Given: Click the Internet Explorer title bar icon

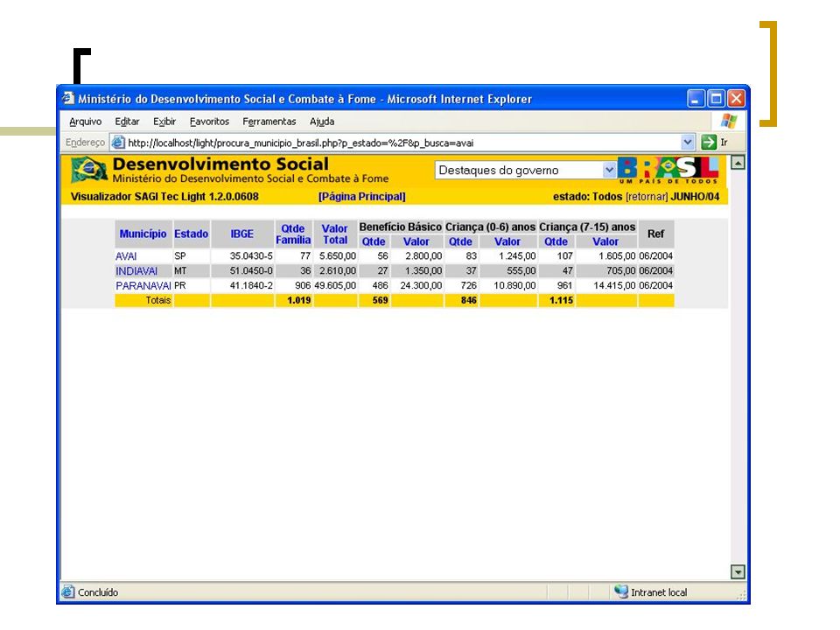Looking at the screenshot, I should tap(68, 99).
